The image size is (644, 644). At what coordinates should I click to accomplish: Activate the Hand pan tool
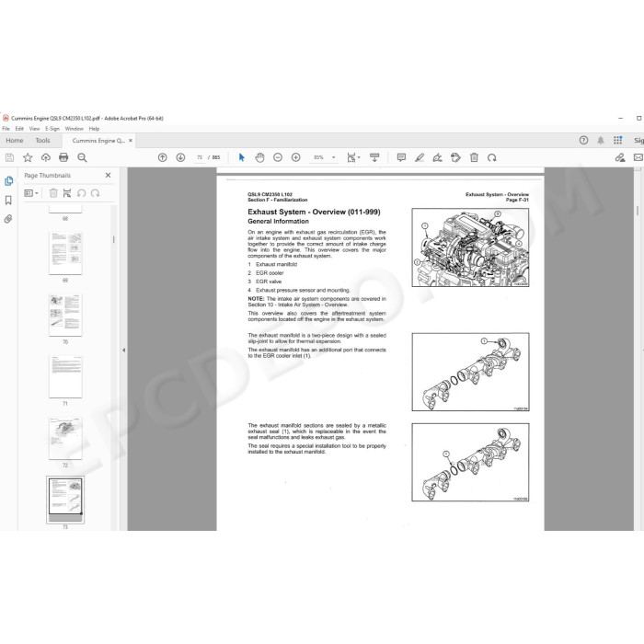(259, 157)
